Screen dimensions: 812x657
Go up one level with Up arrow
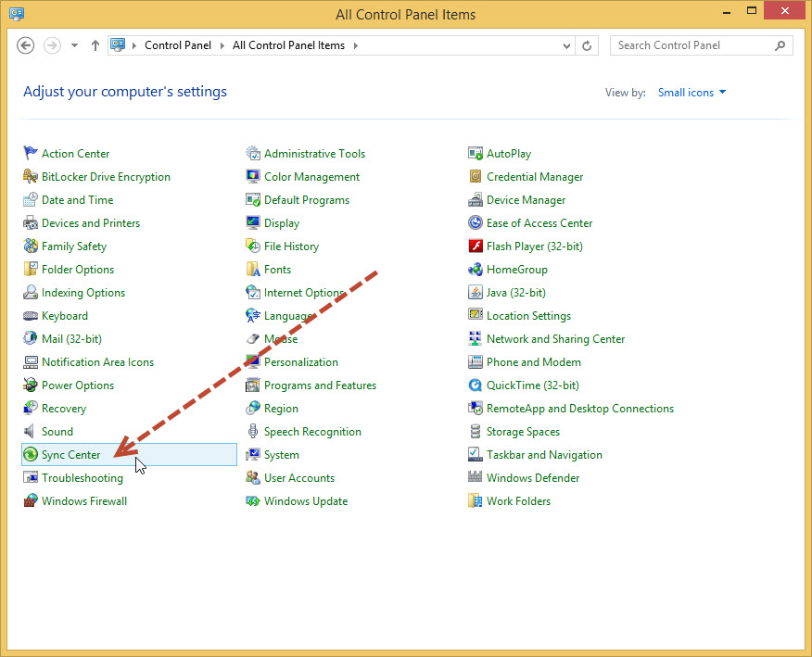95,45
